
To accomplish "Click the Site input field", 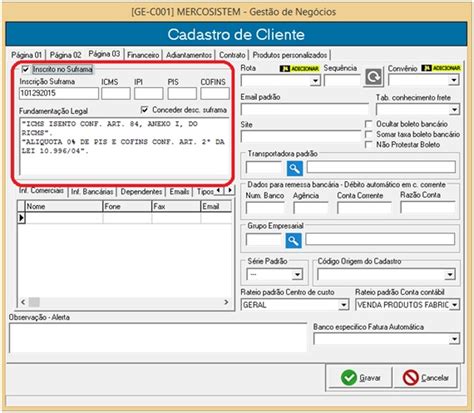I will [301, 137].
